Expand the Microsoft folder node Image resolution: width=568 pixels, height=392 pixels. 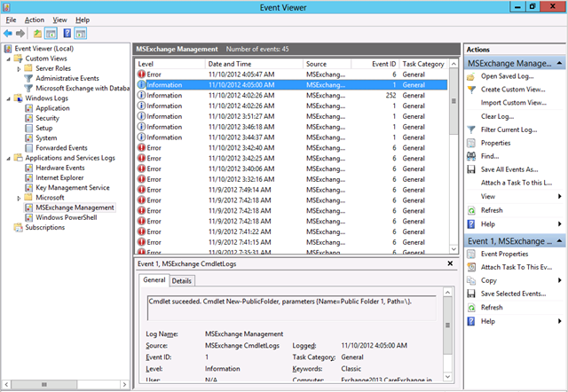pos(19,198)
